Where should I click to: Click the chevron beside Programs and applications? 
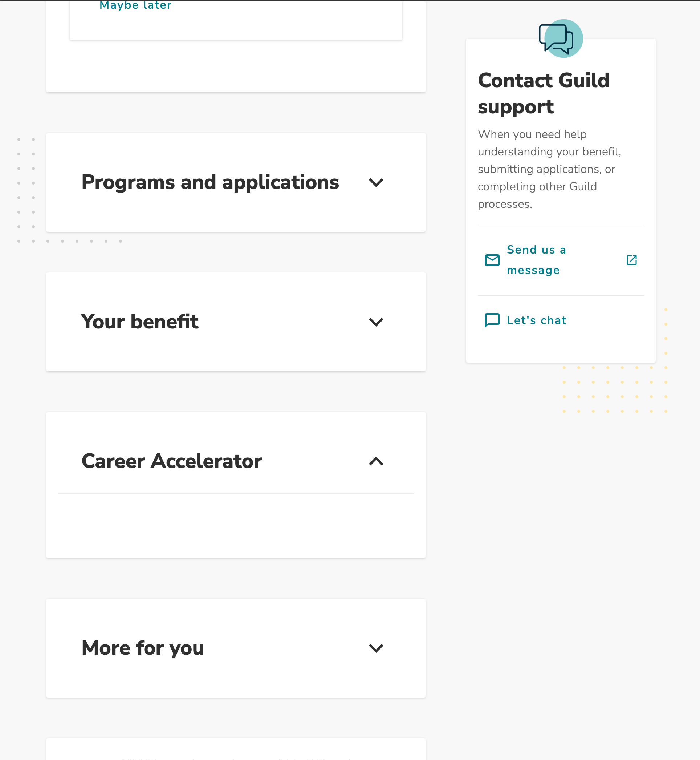pyautogui.click(x=377, y=183)
